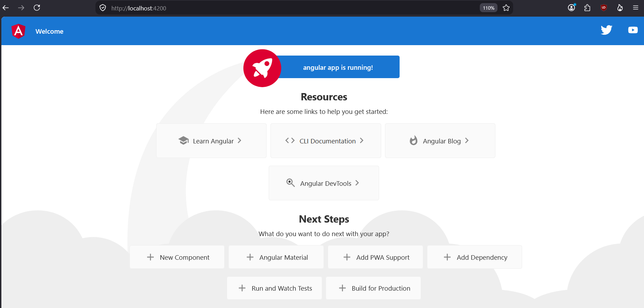This screenshot has width=644, height=308.
Task: Click the plus icon beside New Component
Action: click(150, 257)
